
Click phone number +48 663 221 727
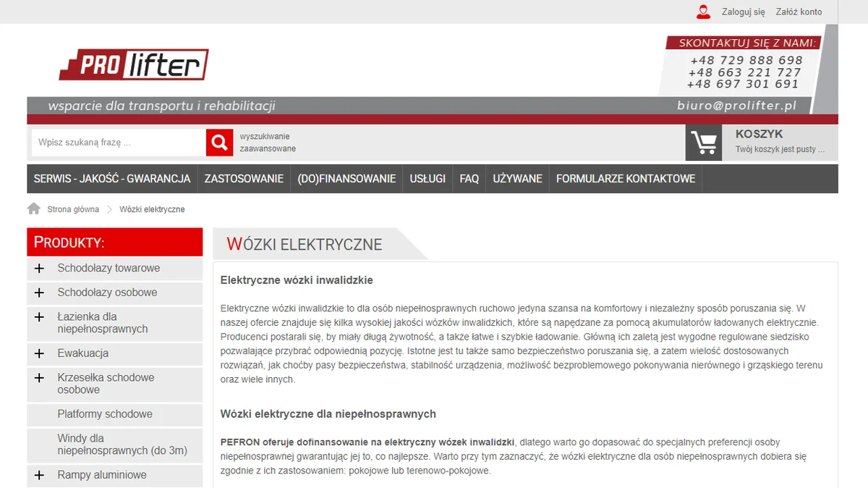tap(745, 72)
